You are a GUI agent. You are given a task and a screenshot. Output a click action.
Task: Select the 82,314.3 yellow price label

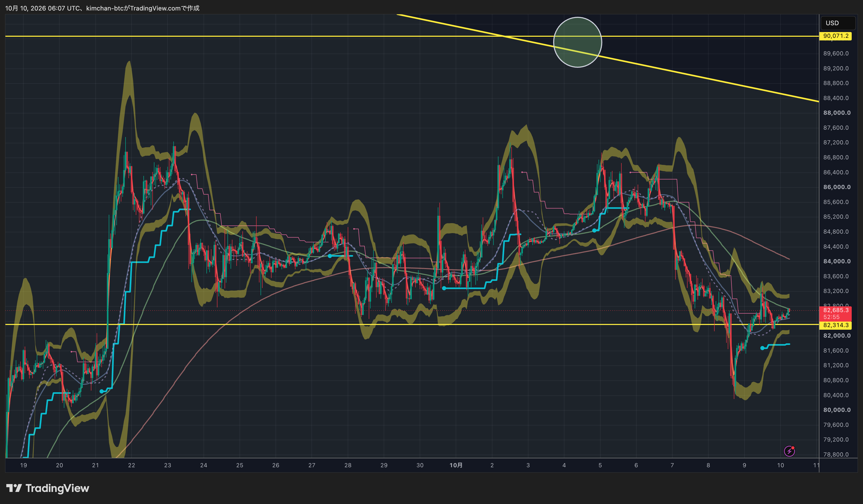pos(836,325)
